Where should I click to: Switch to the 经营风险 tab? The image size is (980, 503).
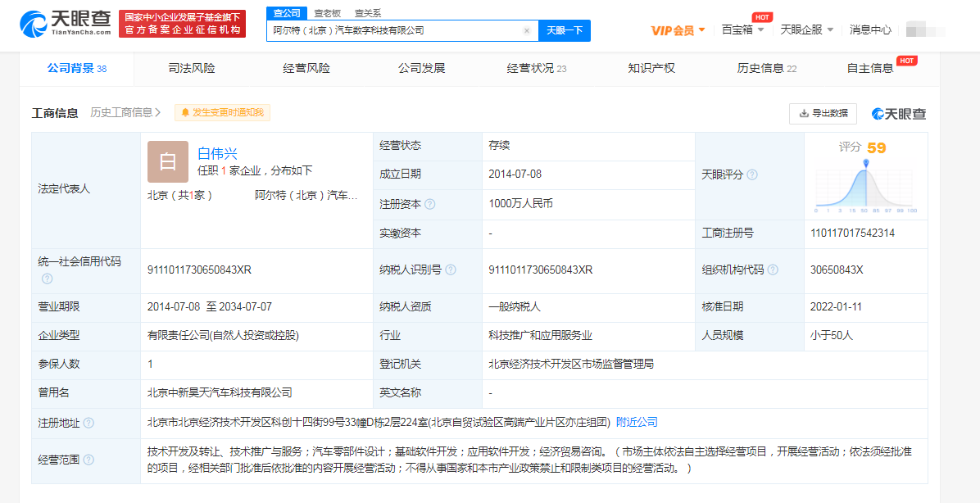tap(306, 69)
